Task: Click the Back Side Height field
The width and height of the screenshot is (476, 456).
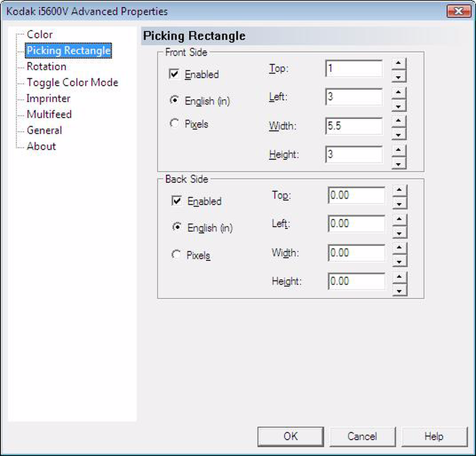Action: point(356,281)
